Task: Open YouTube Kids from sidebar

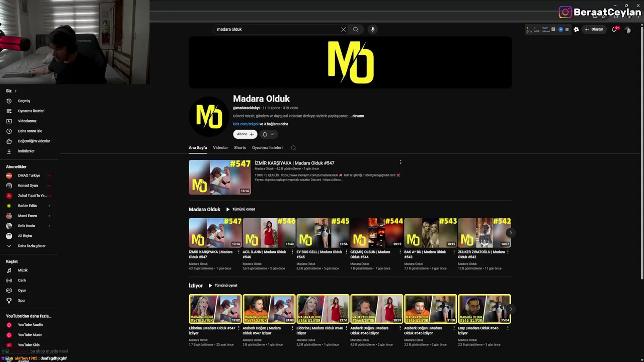Action: tap(29, 345)
